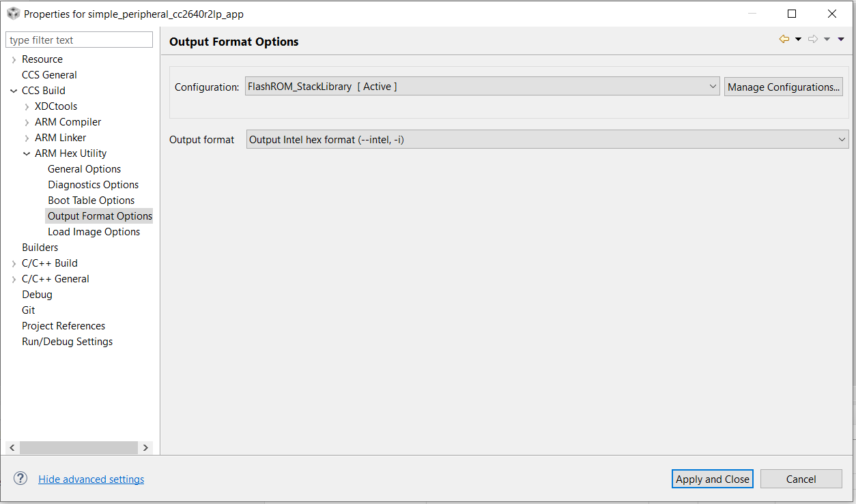This screenshot has width=856, height=504.
Task: Open back history dropdown arrow
Action: [798, 40]
